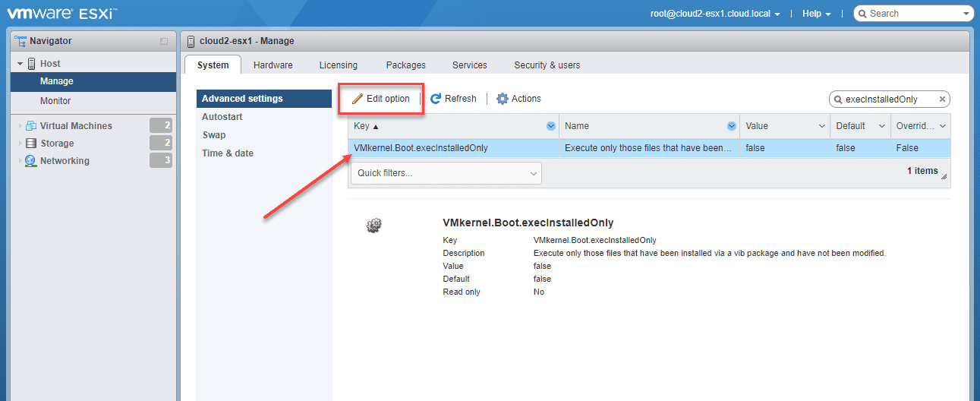This screenshot has height=401, width=980.
Task: Click the execInstalledOnly filter input field
Action: [x=890, y=99]
